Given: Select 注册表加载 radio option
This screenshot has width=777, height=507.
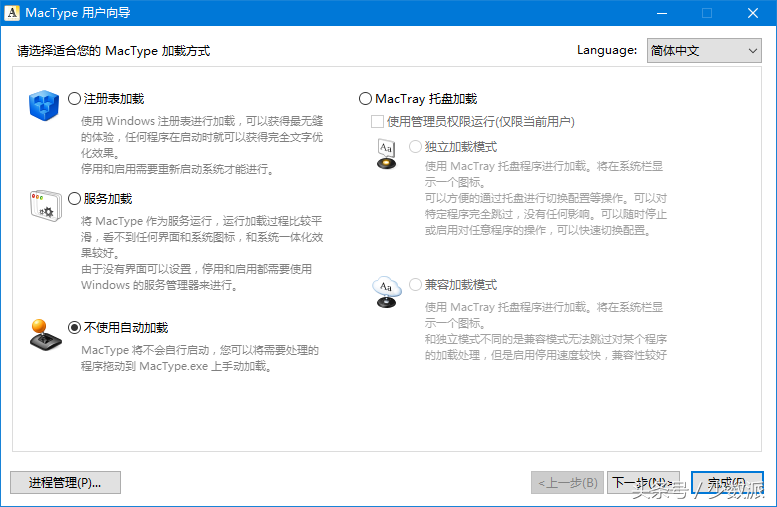Looking at the screenshot, I should [x=75, y=99].
